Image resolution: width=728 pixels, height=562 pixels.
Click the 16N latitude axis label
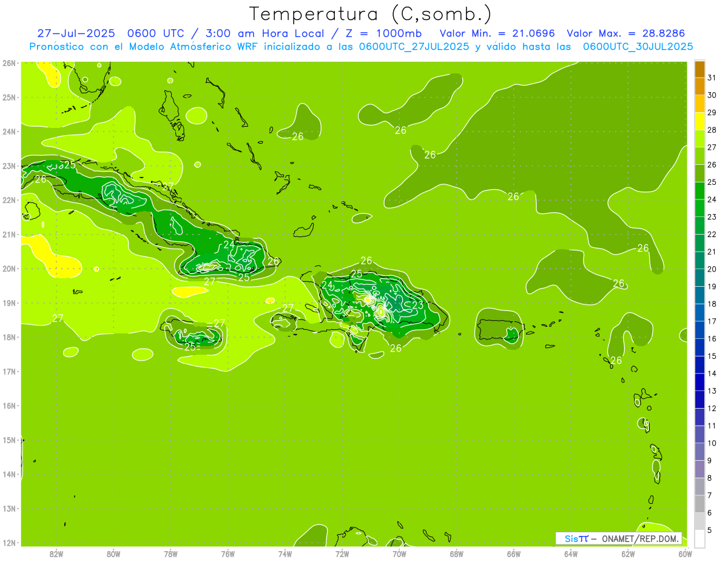tap(9, 406)
